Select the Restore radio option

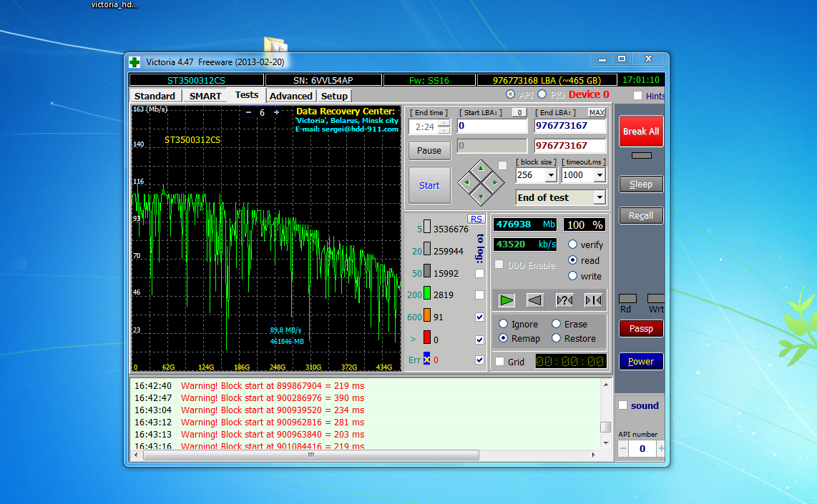[557, 338]
